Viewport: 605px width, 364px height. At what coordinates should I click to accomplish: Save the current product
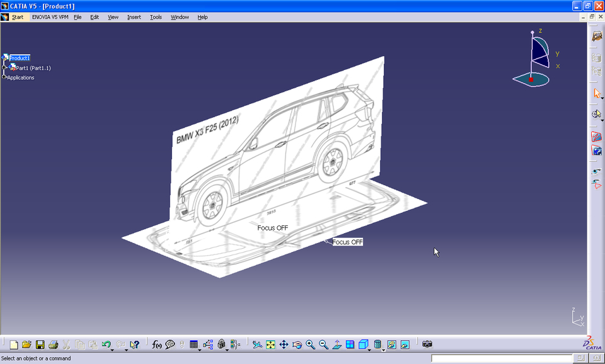[40, 344]
